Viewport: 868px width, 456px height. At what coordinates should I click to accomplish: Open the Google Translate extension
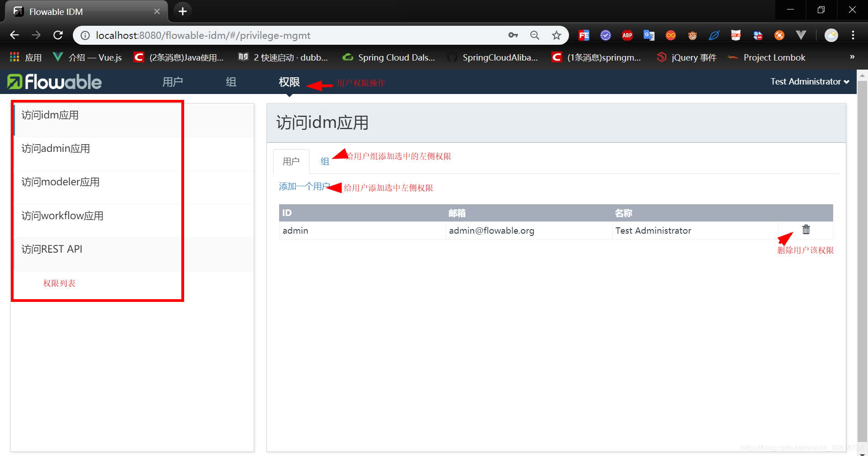click(649, 35)
